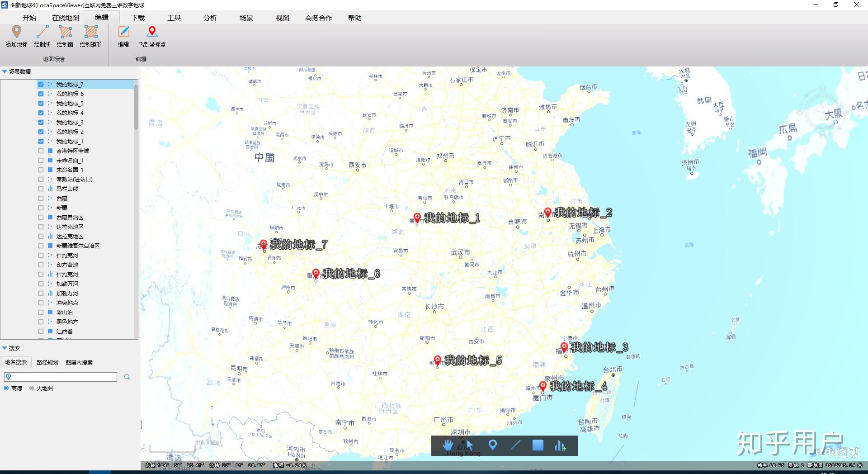Open the 视图 ribbon tab
Image resolution: width=868 pixels, height=474 pixels.
pyautogui.click(x=283, y=18)
